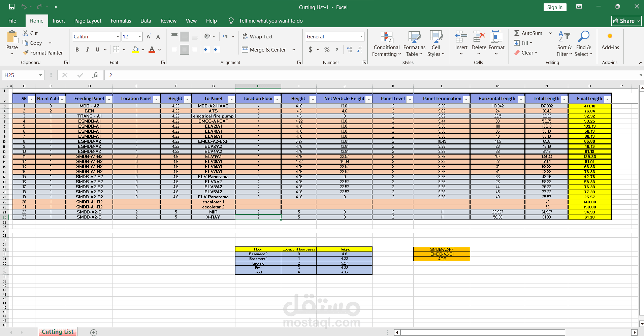The image size is (644, 336).
Task: Open the Format cells menu icon
Action: click(x=496, y=37)
